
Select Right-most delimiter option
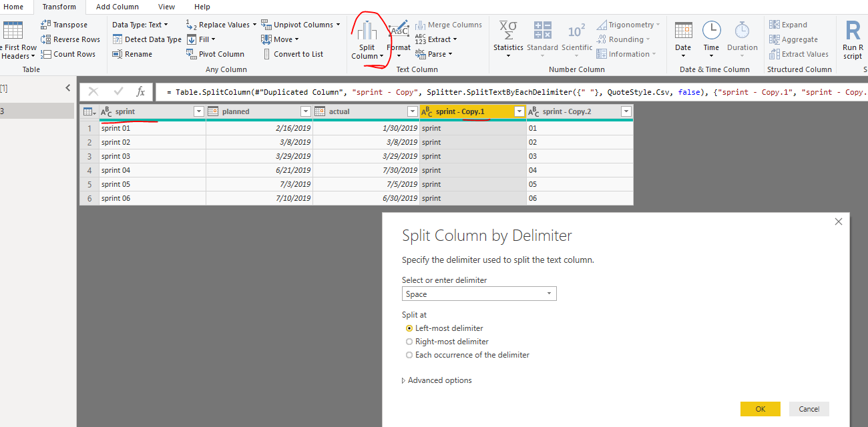click(409, 342)
